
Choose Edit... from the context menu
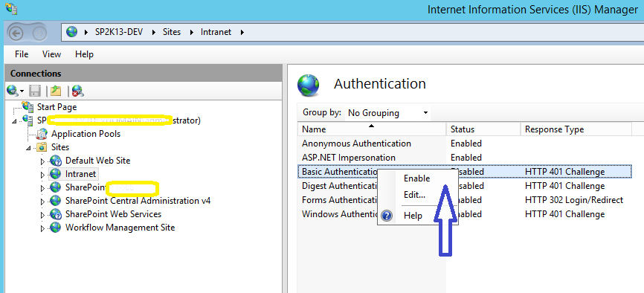414,195
